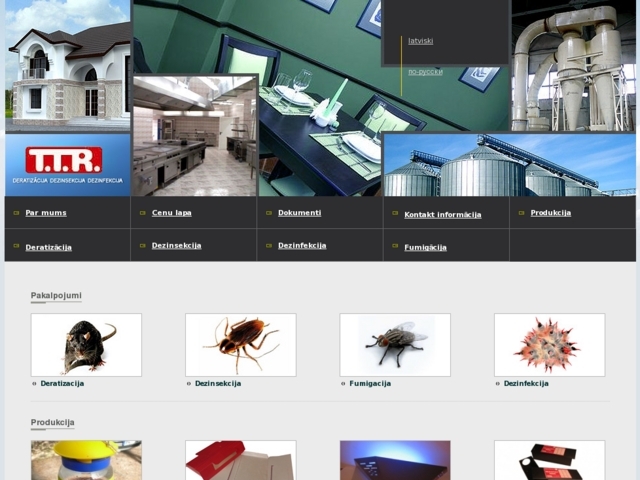This screenshot has width=640, height=480.
Task: Open Dezinsekcija link below cockroach image
Action: [218, 383]
